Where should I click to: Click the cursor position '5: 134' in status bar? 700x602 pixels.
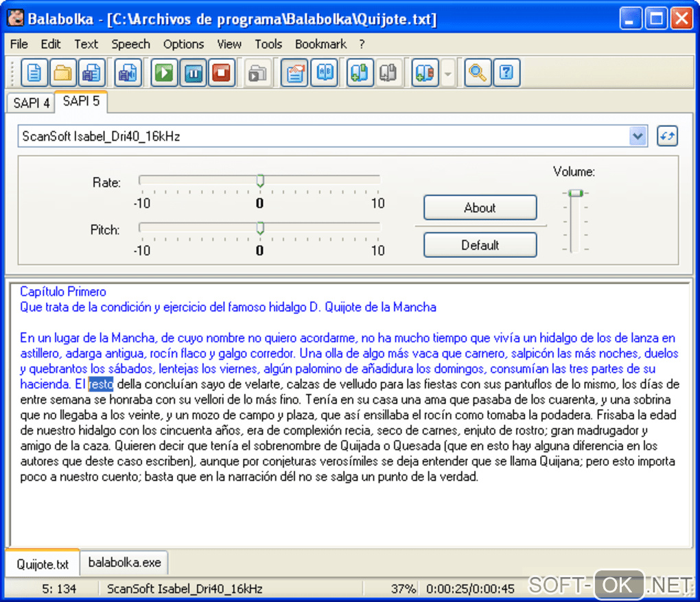coord(59,588)
